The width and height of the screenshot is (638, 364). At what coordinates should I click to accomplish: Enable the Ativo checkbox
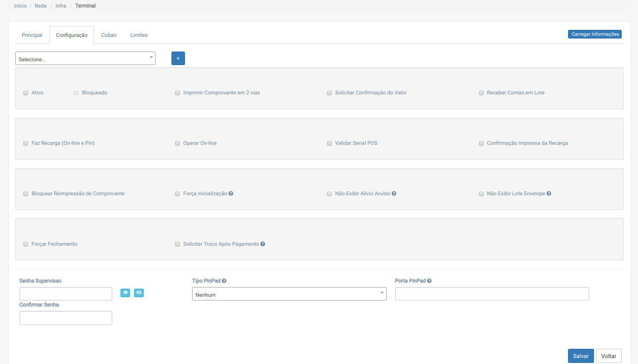coord(25,93)
